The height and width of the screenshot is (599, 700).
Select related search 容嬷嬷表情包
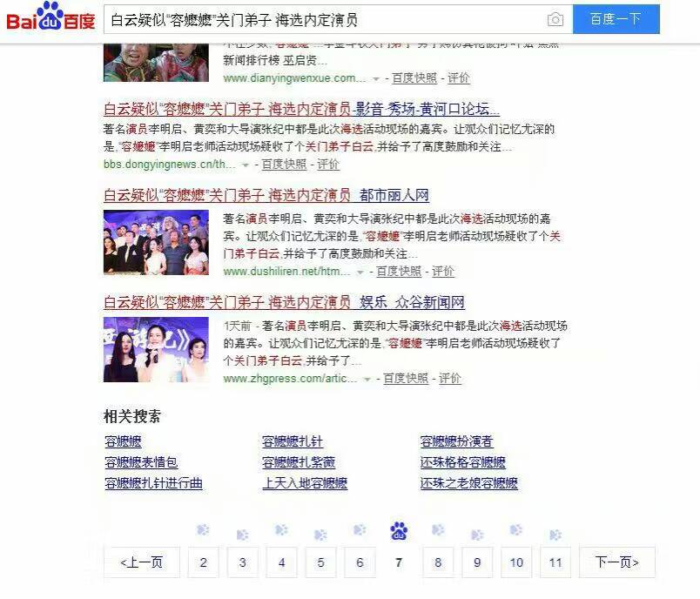(x=141, y=462)
